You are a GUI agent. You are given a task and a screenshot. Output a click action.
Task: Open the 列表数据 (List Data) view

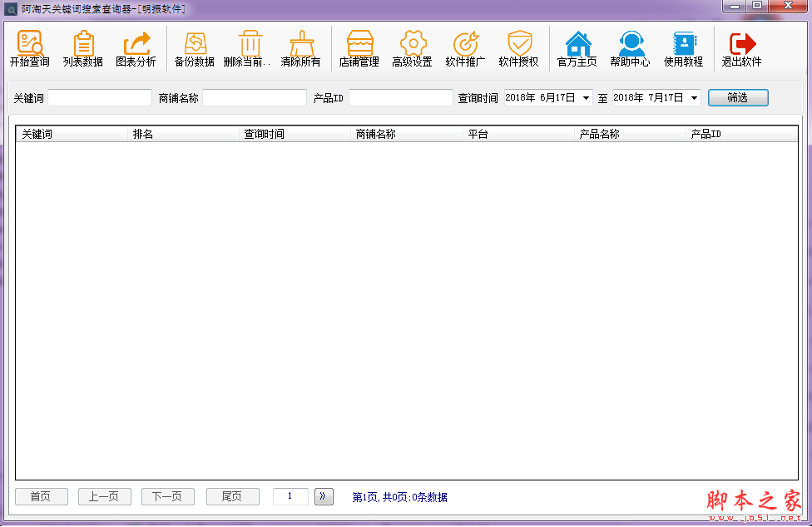pyautogui.click(x=82, y=48)
